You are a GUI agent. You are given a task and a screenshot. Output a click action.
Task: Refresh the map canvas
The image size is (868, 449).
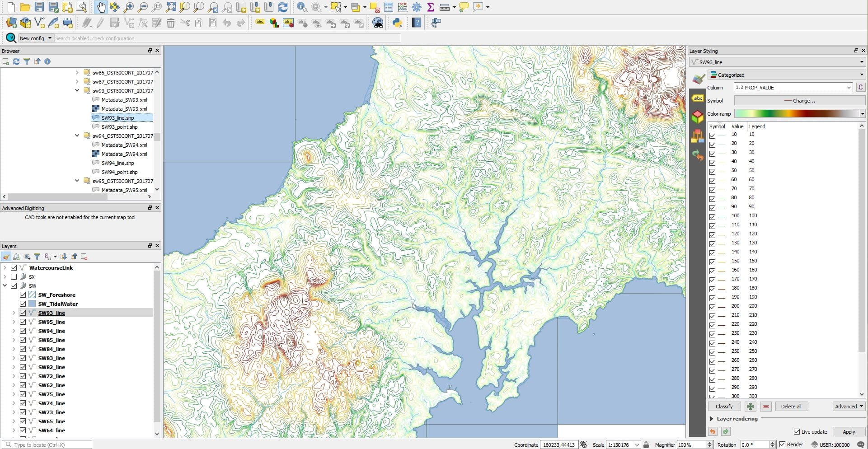tap(283, 7)
